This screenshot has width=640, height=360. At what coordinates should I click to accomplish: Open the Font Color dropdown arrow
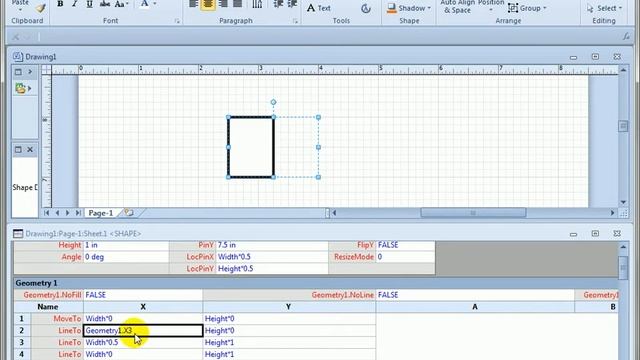[x=155, y=4]
